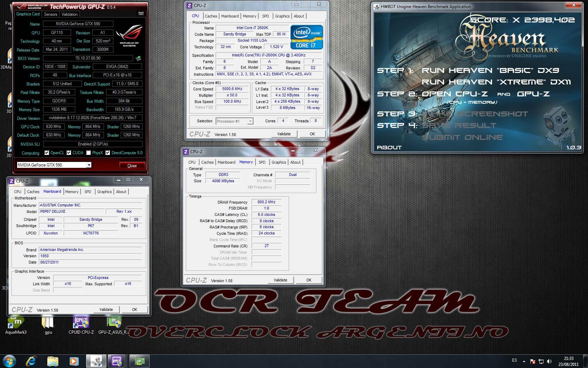This screenshot has width=588, height=368.
Task: Click Core Voltage value 1.520 V
Action: click(276, 47)
